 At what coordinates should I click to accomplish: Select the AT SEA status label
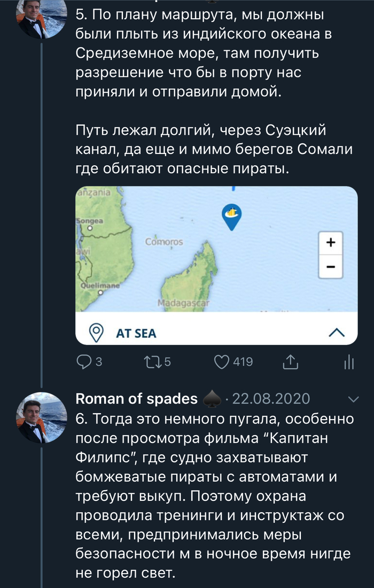pos(136,333)
